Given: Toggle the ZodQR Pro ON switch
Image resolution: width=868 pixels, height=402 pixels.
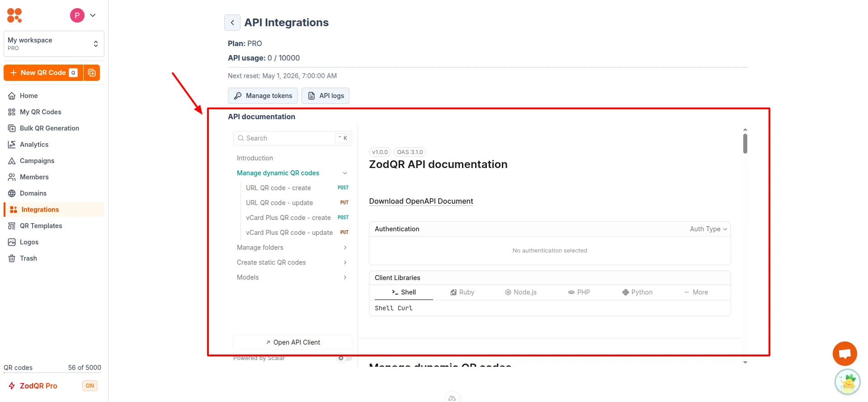Looking at the screenshot, I should point(90,386).
